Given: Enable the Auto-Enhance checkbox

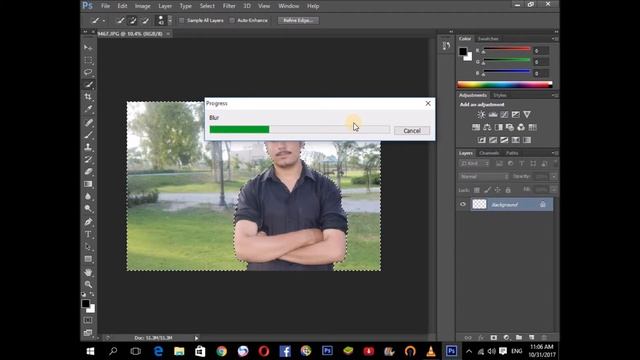Looking at the screenshot, I should (x=232, y=20).
